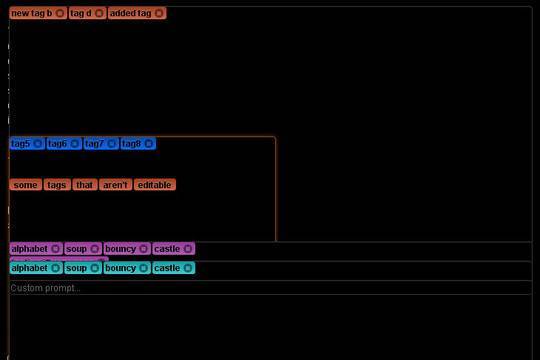Select the non-editable 'aren't' tag
Screen dimensions: 540x360
[115, 185]
